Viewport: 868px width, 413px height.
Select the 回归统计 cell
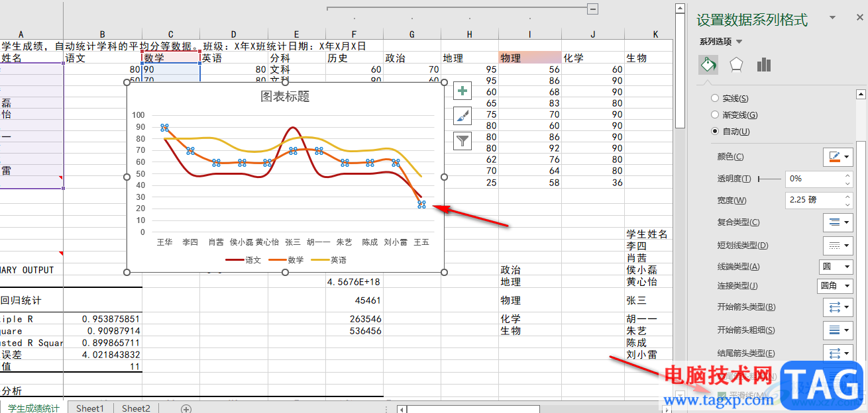[x=32, y=300]
